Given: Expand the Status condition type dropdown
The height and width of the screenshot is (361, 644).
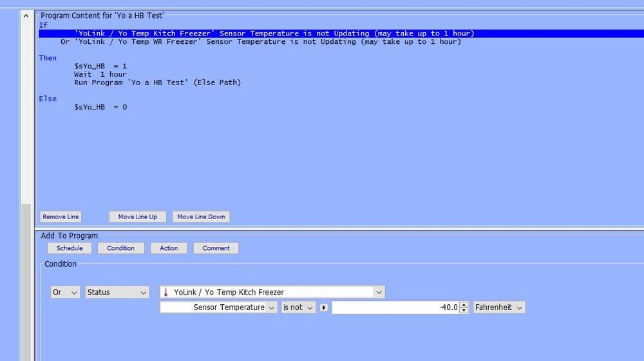Looking at the screenshot, I should (x=117, y=293).
